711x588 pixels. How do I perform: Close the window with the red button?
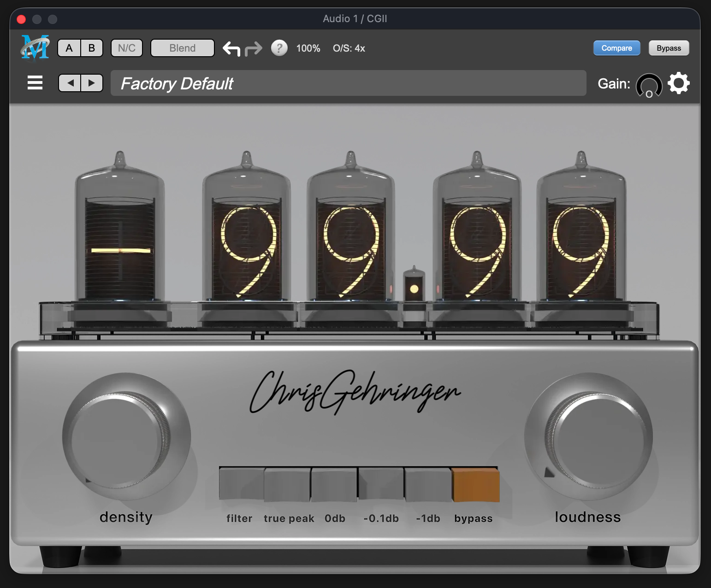tap(21, 19)
